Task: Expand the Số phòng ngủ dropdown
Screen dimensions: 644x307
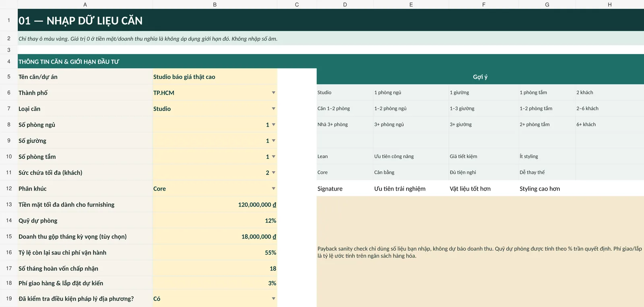Action: (x=273, y=125)
